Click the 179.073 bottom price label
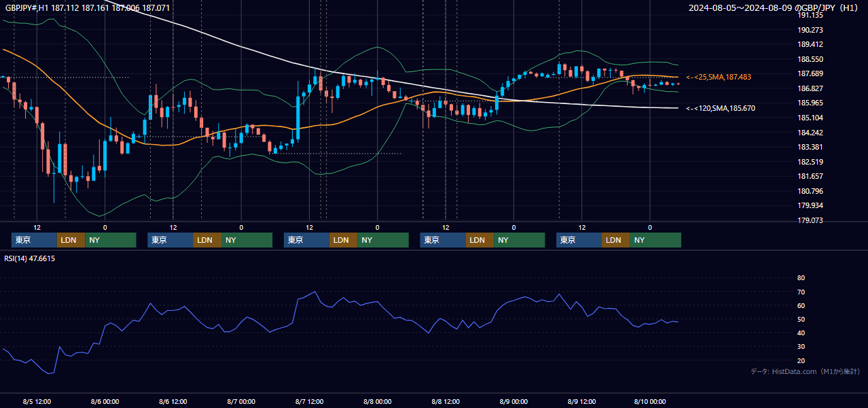 pos(810,220)
